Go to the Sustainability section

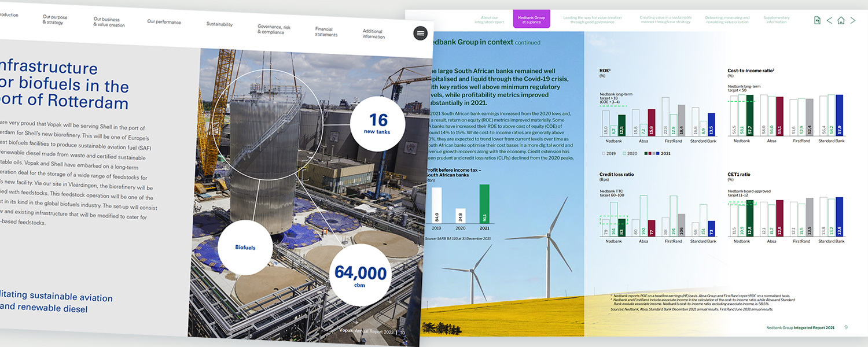219,24
